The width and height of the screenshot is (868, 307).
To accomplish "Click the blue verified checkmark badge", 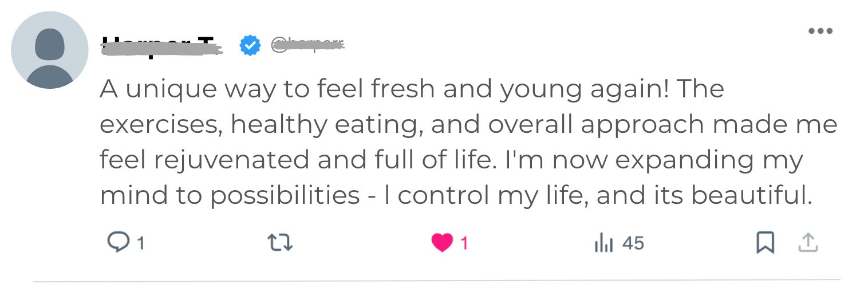I will [x=250, y=45].
